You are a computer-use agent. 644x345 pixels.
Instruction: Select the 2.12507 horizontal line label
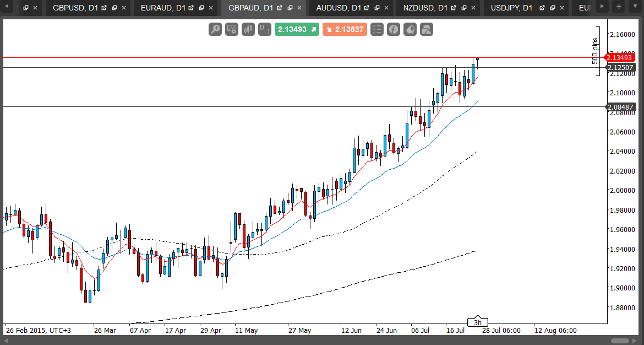tap(620, 67)
